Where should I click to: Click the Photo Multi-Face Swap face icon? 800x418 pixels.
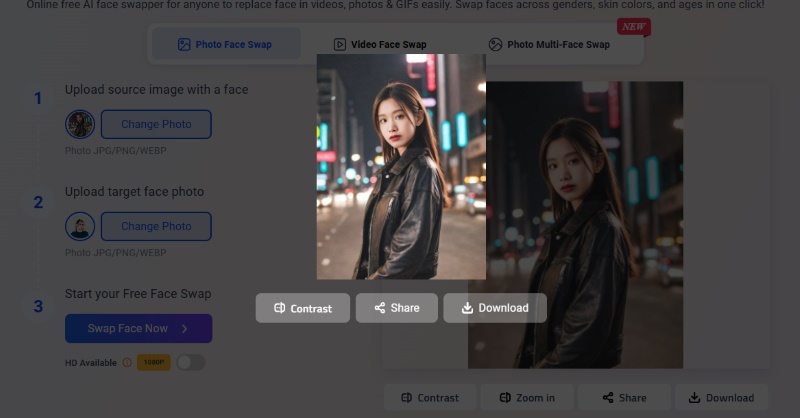(x=495, y=44)
